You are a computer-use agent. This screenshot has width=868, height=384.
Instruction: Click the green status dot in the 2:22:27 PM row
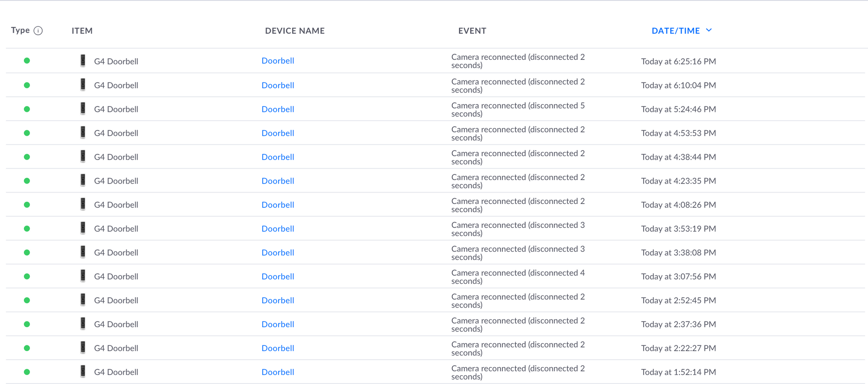coord(27,348)
